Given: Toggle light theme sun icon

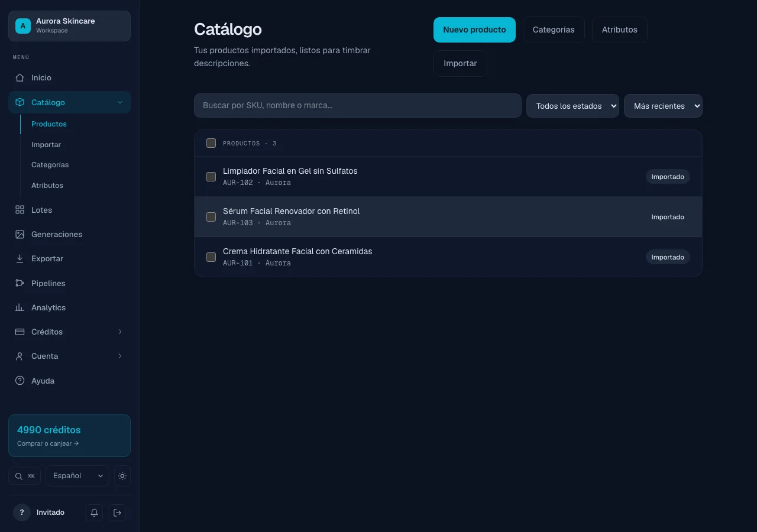Looking at the screenshot, I should [x=122, y=476].
